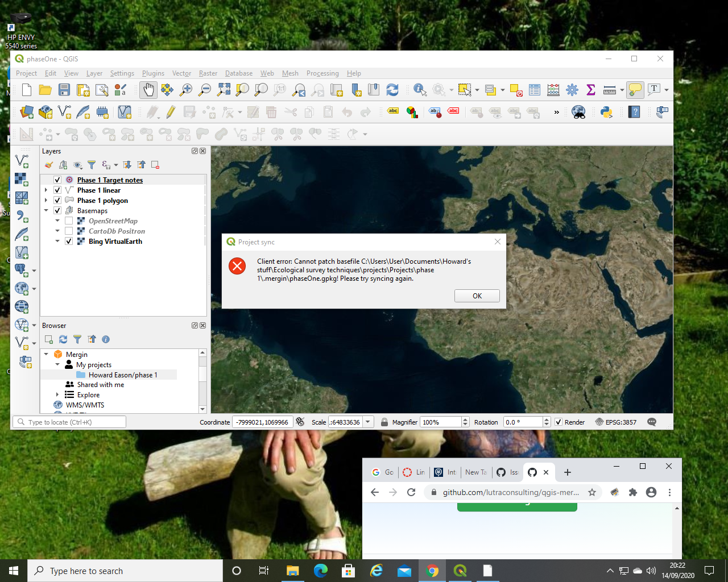
Task: Open the Scale dropdown
Action: click(x=368, y=422)
